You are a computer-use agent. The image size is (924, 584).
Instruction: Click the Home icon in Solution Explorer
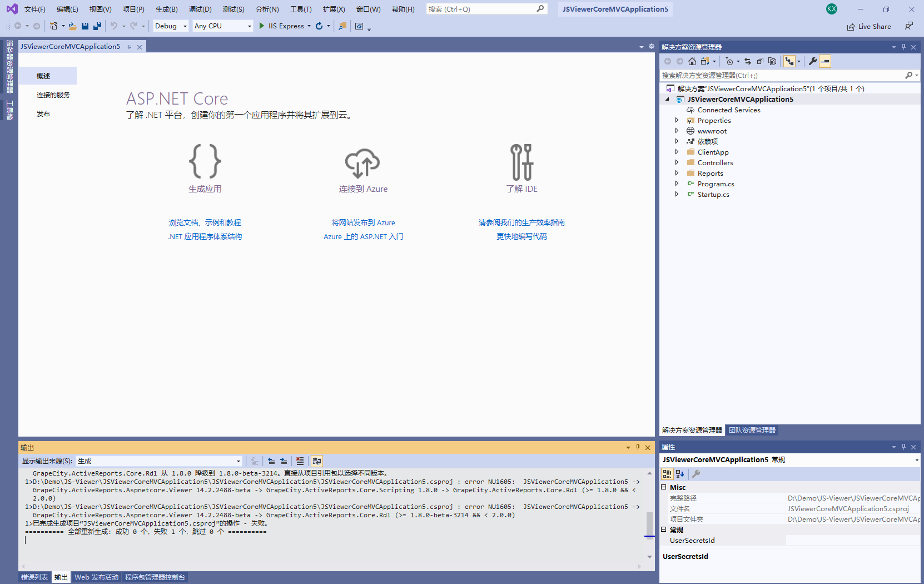pos(692,61)
